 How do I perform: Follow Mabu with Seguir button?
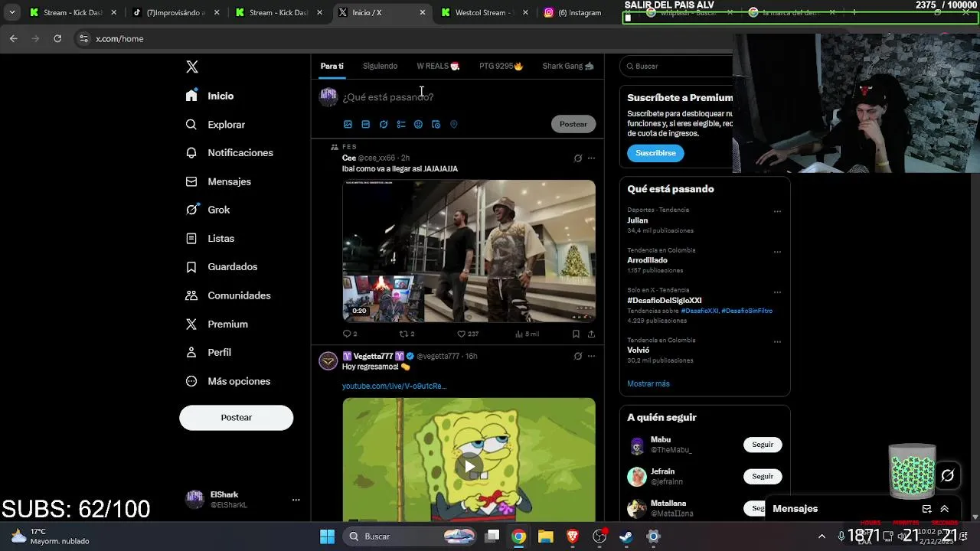pyautogui.click(x=763, y=445)
